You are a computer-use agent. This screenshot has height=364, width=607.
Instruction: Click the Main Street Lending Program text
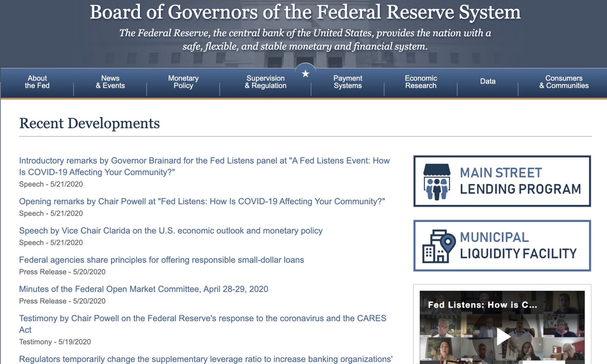520,181
